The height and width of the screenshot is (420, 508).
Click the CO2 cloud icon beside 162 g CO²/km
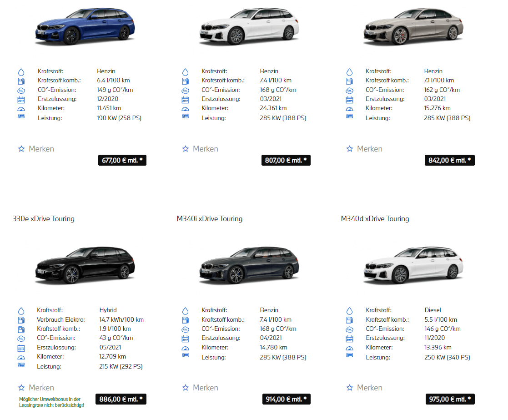350,91
